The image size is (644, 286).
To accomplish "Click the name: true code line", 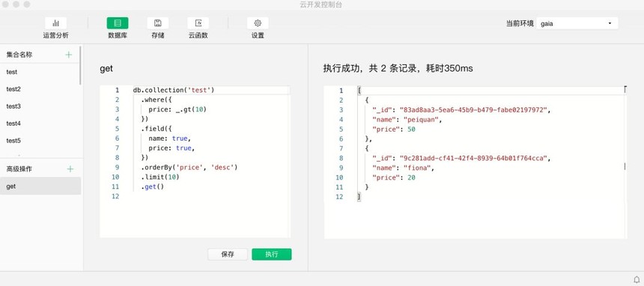I will click(170, 139).
